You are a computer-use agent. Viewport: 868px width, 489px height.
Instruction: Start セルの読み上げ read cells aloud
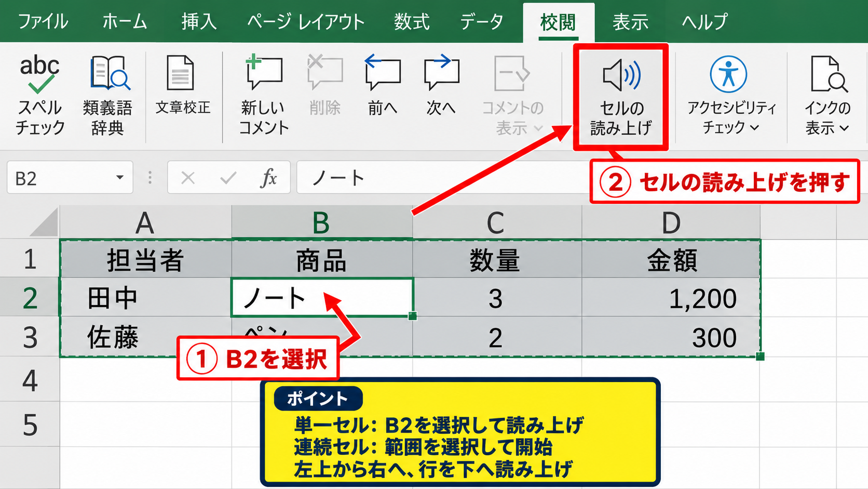coord(621,97)
